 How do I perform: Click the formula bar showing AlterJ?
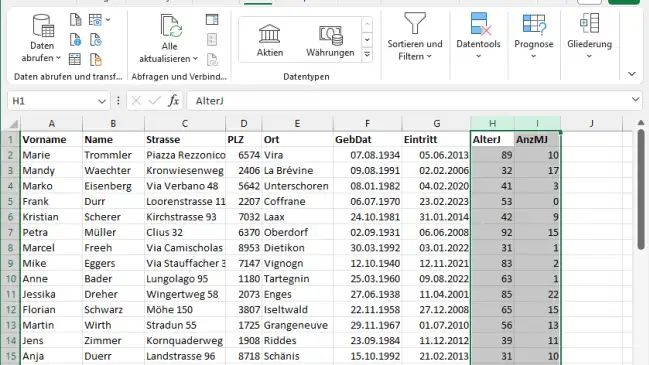pos(409,101)
